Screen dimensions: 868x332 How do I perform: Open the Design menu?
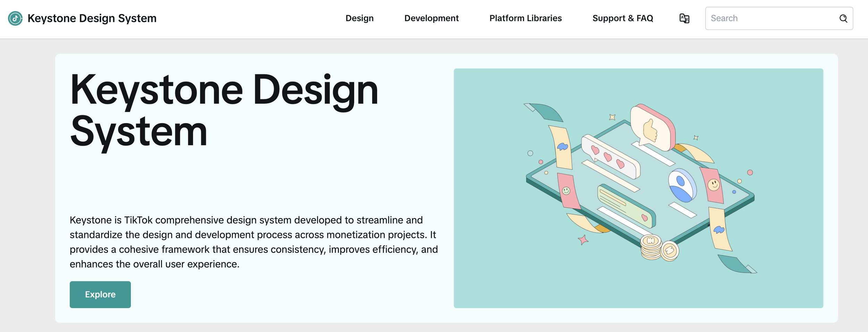(x=359, y=18)
